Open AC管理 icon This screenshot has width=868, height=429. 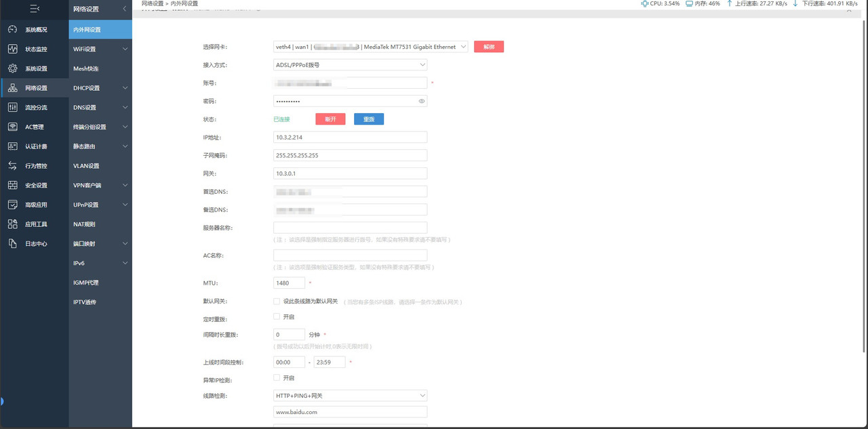click(x=13, y=127)
